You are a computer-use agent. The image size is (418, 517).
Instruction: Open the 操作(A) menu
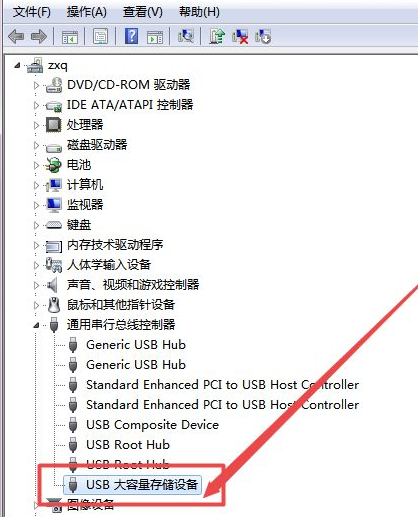pyautogui.click(x=86, y=12)
